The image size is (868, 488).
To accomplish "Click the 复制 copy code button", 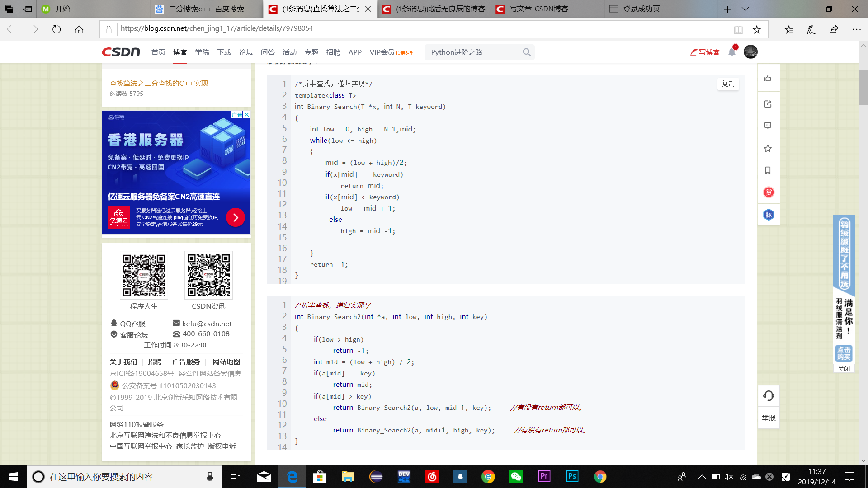I will (728, 84).
